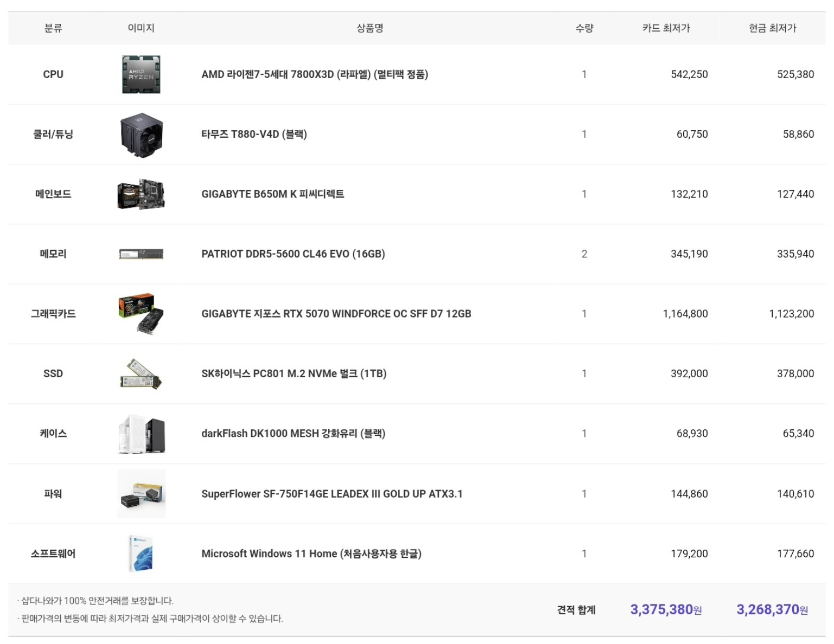Click SuperFlower SF-750F14GE LEADEX III link
Image resolution: width=834 pixels, height=644 pixels.
[x=332, y=494]
